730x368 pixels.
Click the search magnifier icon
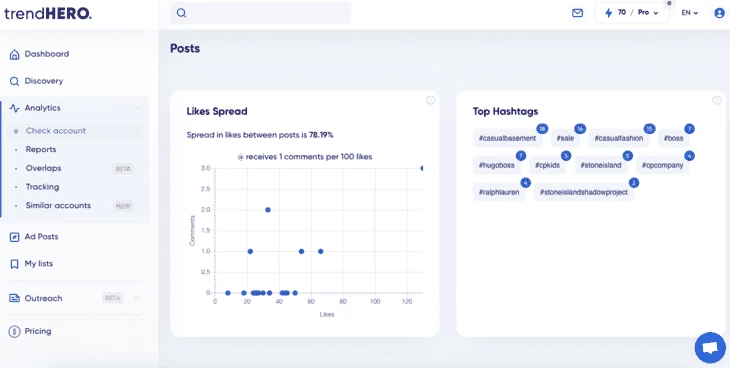(182, 13)
